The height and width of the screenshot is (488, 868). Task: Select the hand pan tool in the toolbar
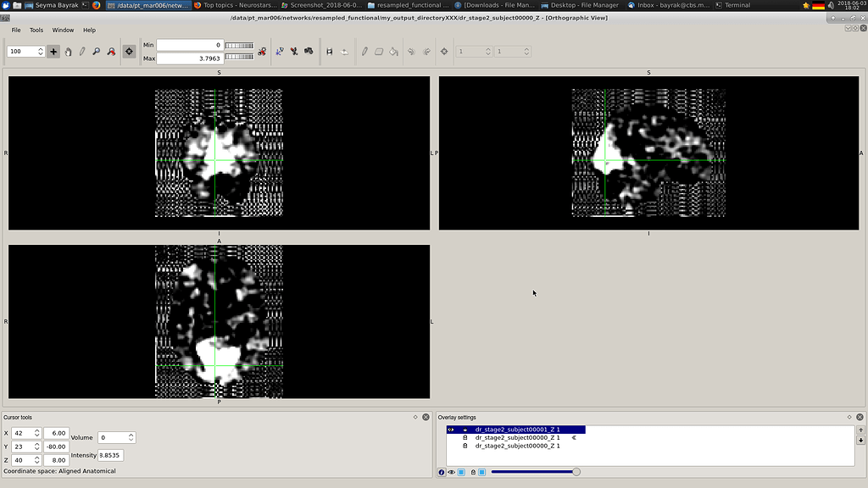coord(69,51)
